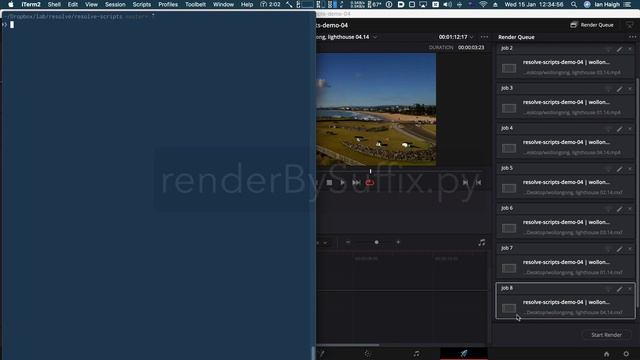Click the Render Queue panel title
640x360 pixels.
[516, 37]
